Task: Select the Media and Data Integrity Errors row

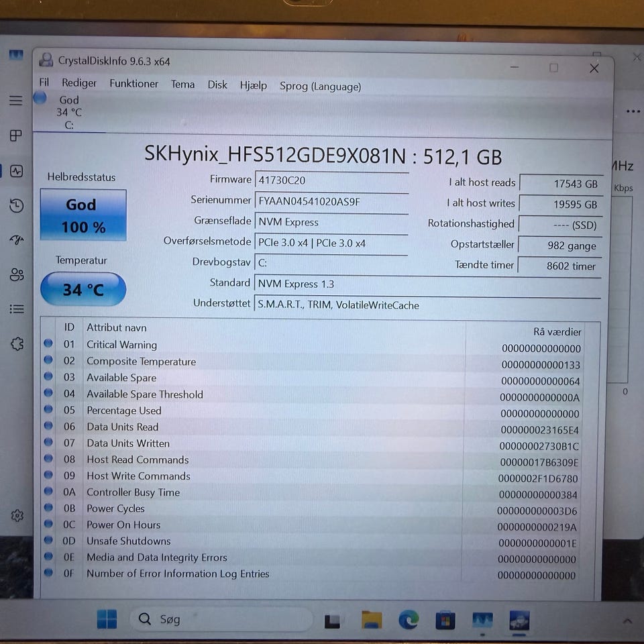Action: coord(314,557)
